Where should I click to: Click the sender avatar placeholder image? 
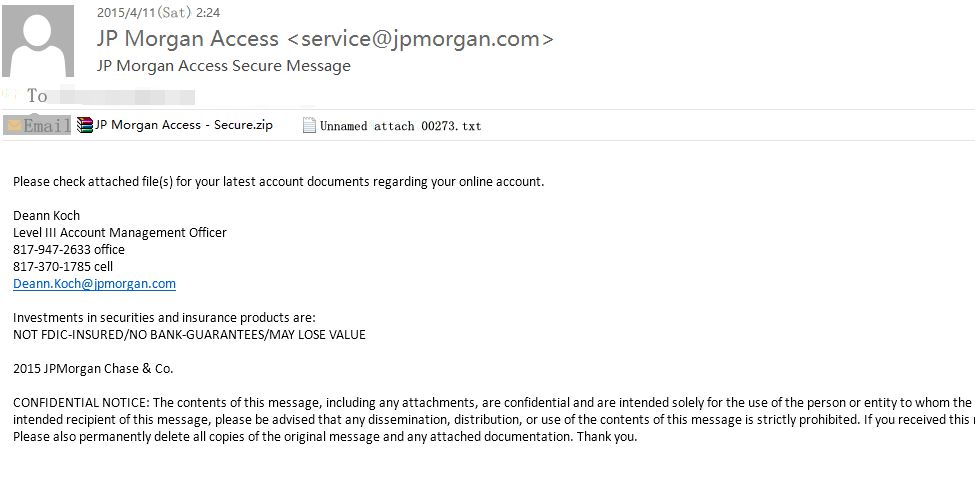38,41
